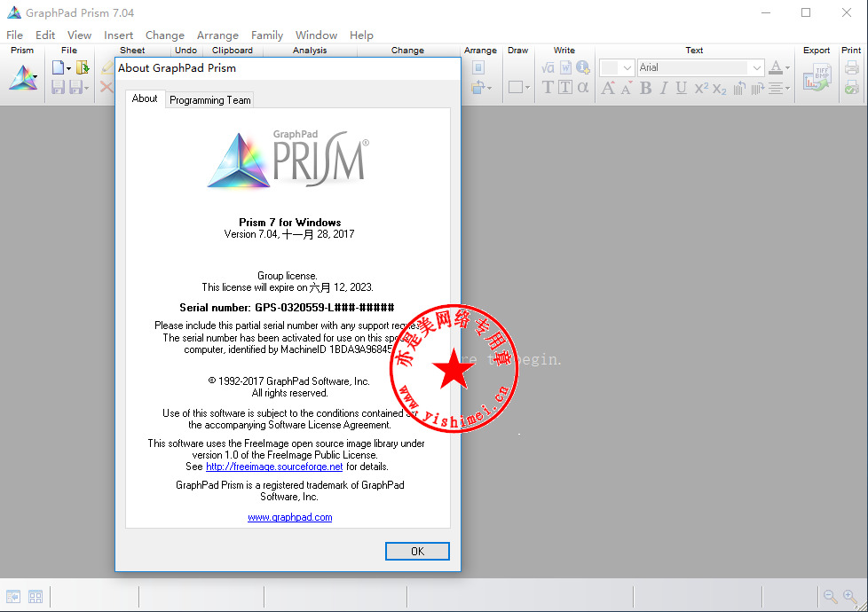Click the info note icon in Write
The image size is (868, 612).
tap(583, 67)
